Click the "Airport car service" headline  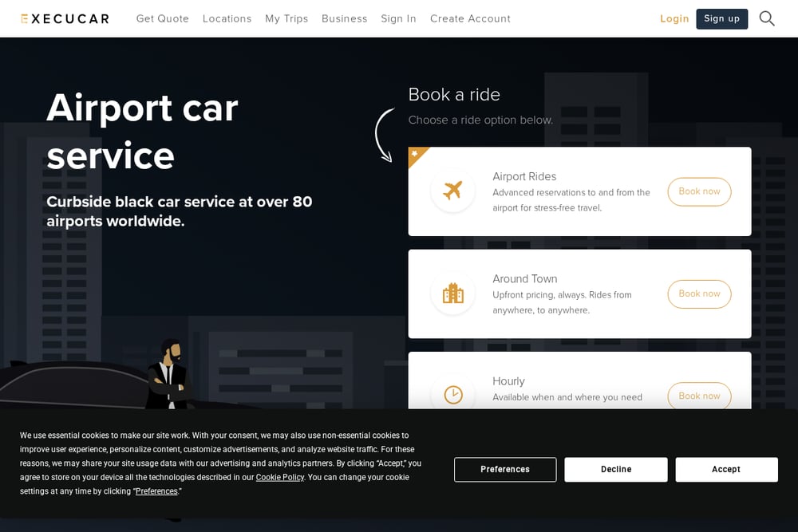coord(143,132)
